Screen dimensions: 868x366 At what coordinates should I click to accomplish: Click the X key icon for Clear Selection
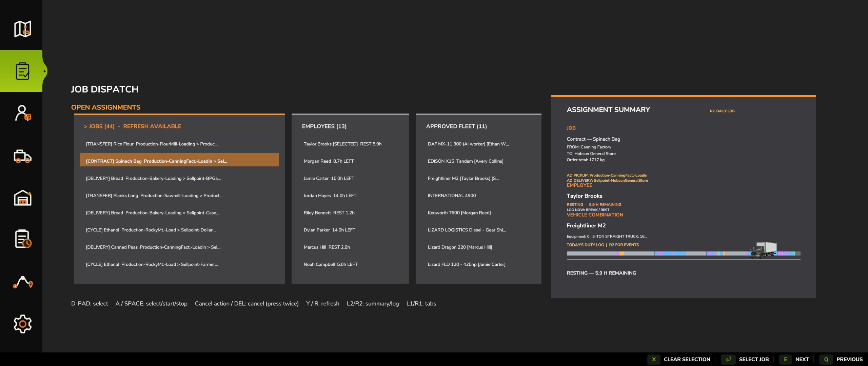[x=654, y=359]
